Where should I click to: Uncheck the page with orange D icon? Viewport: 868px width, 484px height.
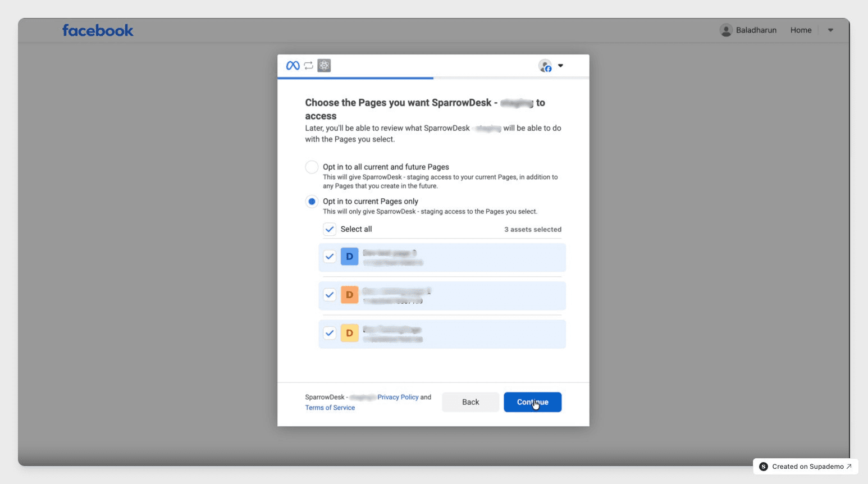click(330, 295)
